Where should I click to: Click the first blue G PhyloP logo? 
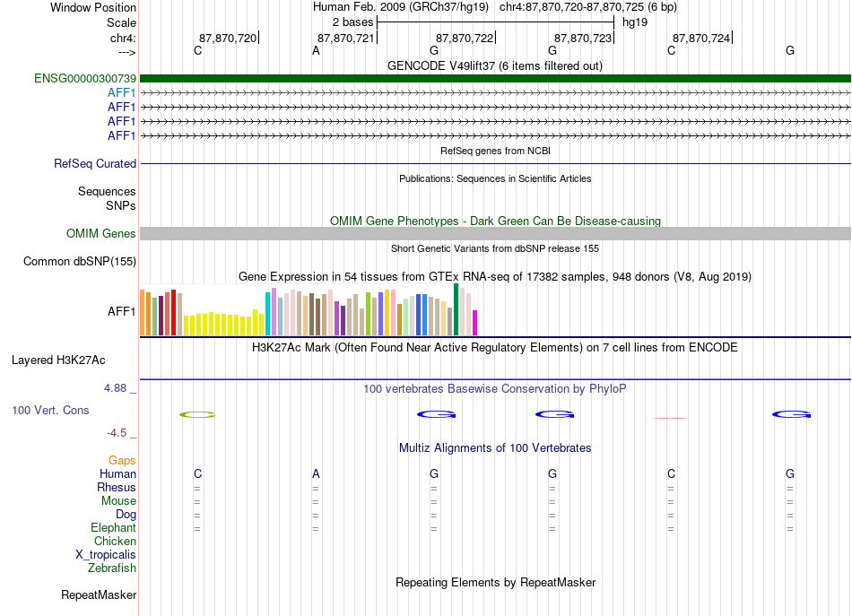pos(437,414)
